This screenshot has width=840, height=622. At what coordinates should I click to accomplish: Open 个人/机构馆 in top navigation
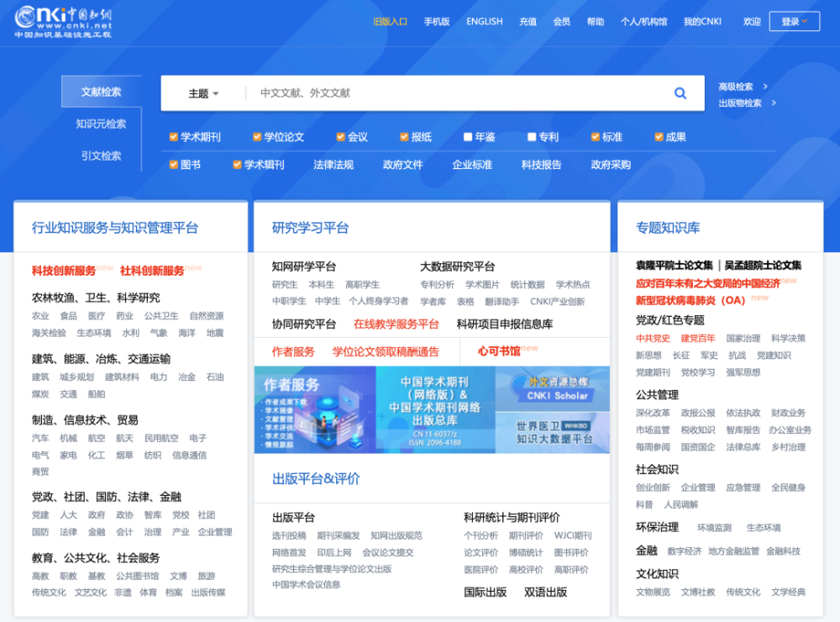(644, 22)
